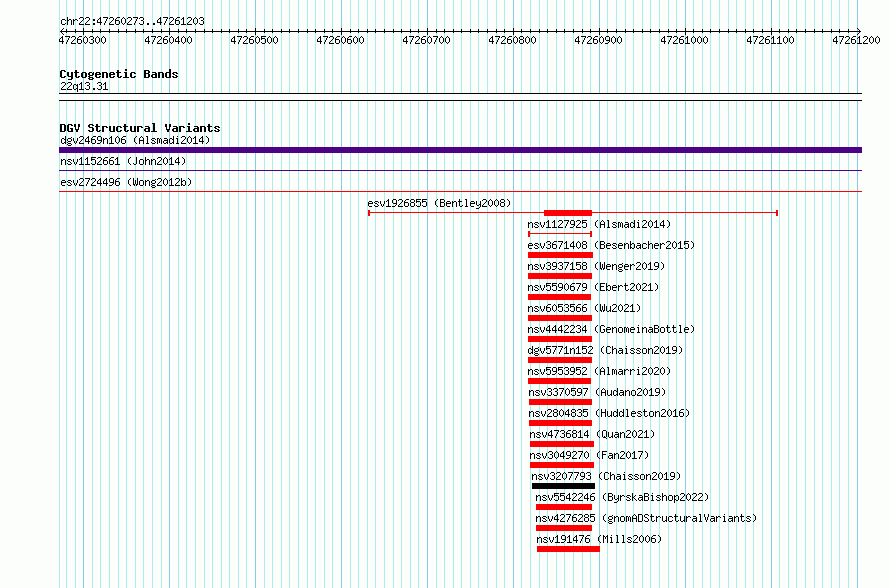Click the red bar under nsv2804835
Image resolution: width=890 pixels, height=588 pixels.
(561, 423)
